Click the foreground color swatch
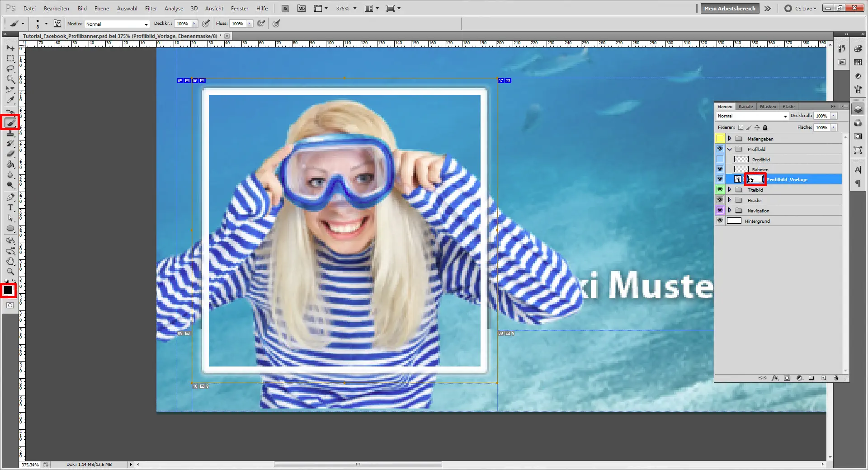The height and width of the screenshot is (470, 868). tap(8, 290)
